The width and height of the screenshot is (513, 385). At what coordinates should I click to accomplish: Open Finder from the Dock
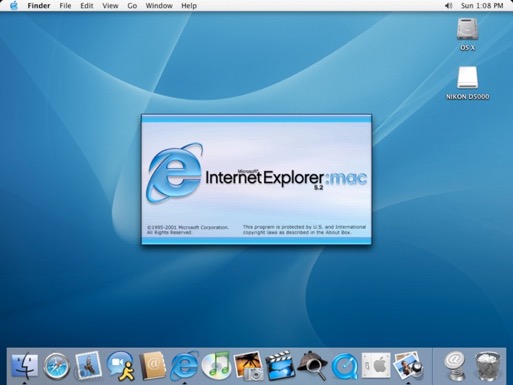[x=25, y=366]
